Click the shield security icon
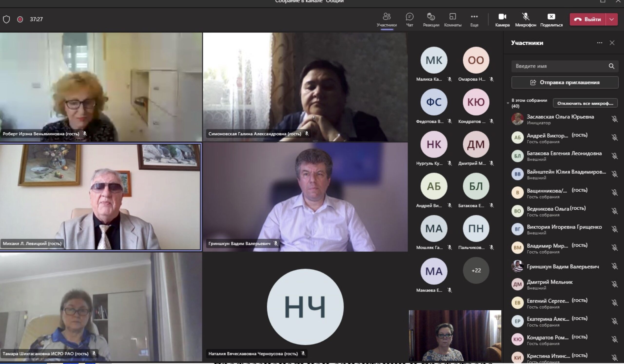 6,19
